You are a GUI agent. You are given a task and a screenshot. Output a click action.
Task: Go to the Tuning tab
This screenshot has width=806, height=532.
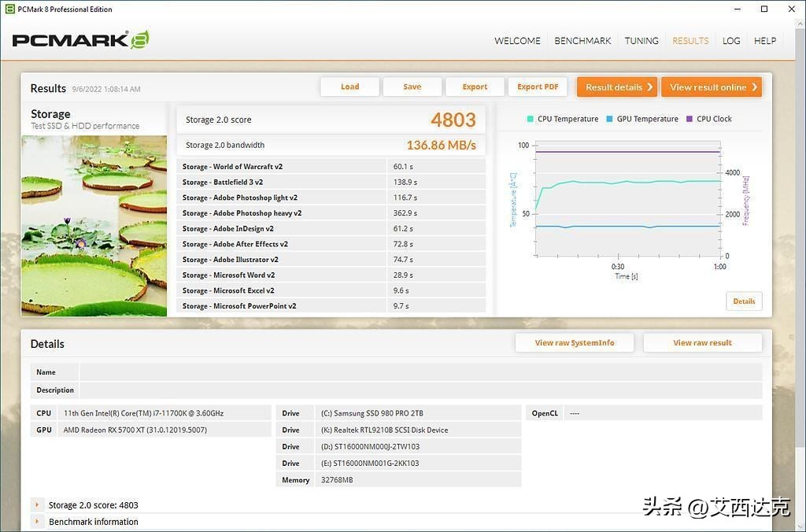tap(641, 41)
